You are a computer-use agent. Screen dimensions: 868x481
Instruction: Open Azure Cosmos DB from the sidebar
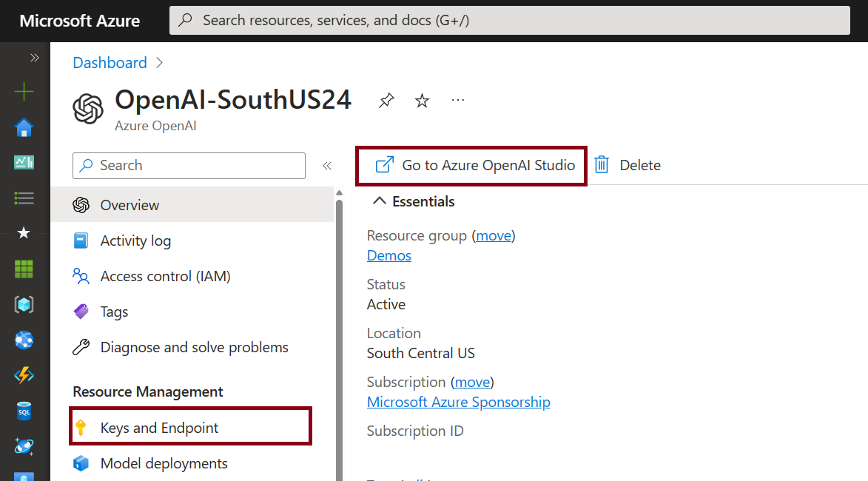pyautogui.click(x=24, y=446)
